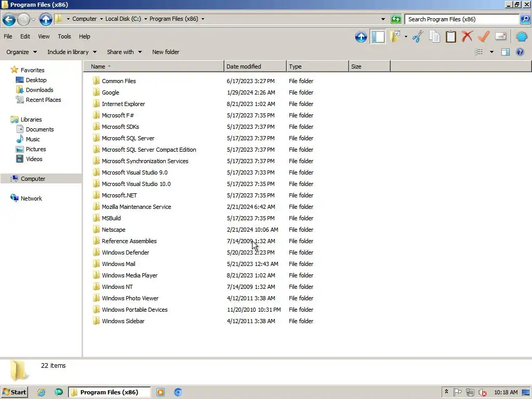Open the address bar history dropdown
532x399 pixels.
click(383, 19)
